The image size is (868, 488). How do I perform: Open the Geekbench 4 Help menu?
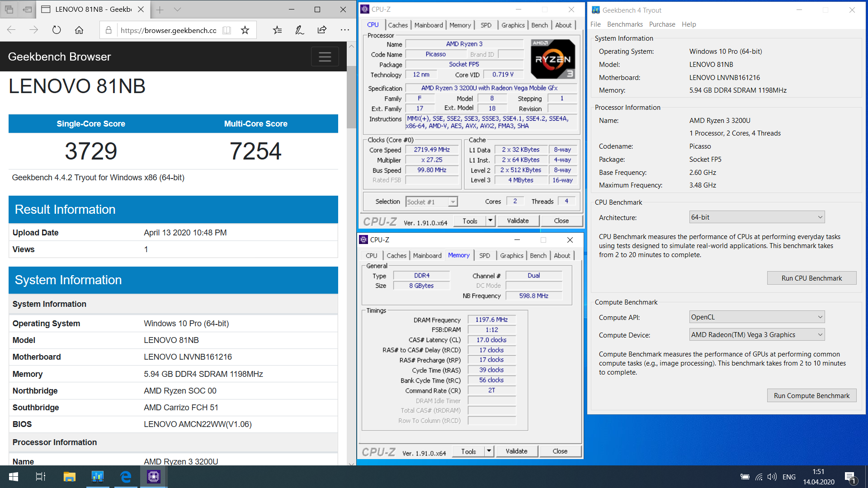[x=689, y=24]
